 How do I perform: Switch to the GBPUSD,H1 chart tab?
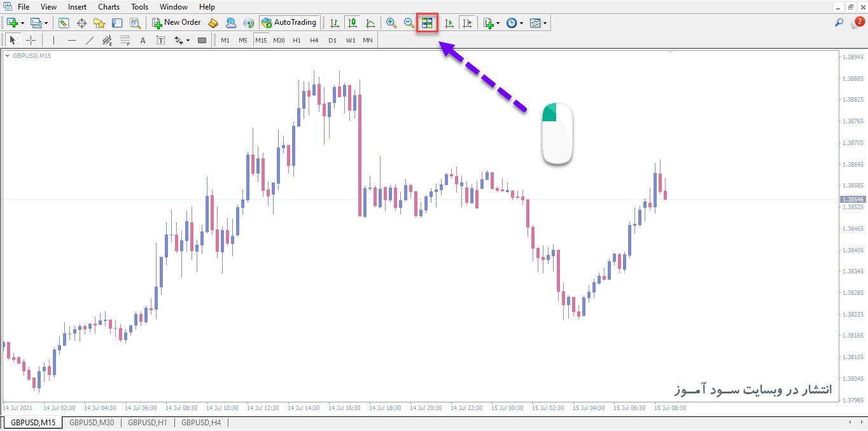pyautogui.click(x=147, y=421)
